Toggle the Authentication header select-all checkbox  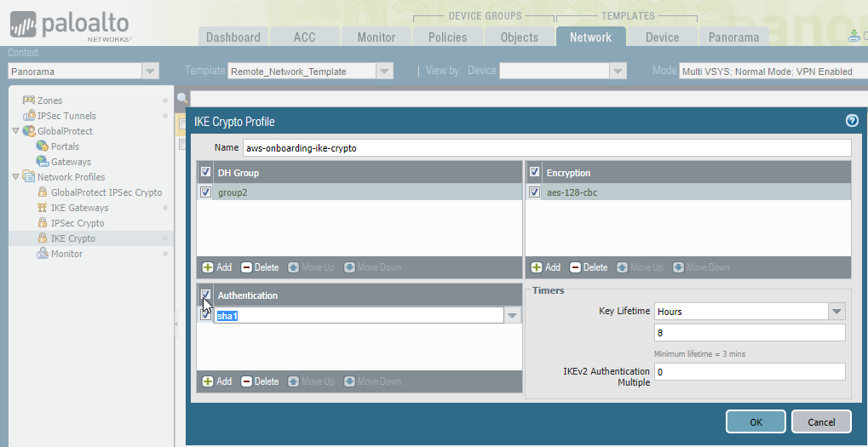(x=205, y=295)
